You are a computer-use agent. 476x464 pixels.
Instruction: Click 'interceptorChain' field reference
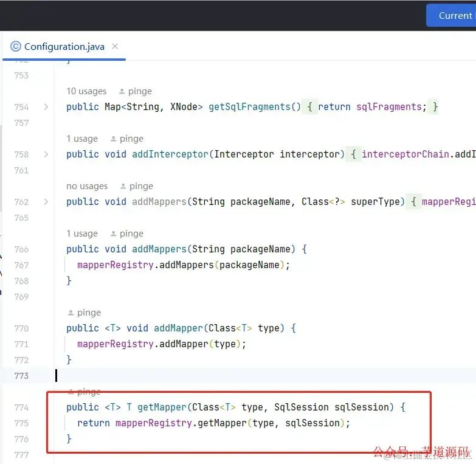405,154
